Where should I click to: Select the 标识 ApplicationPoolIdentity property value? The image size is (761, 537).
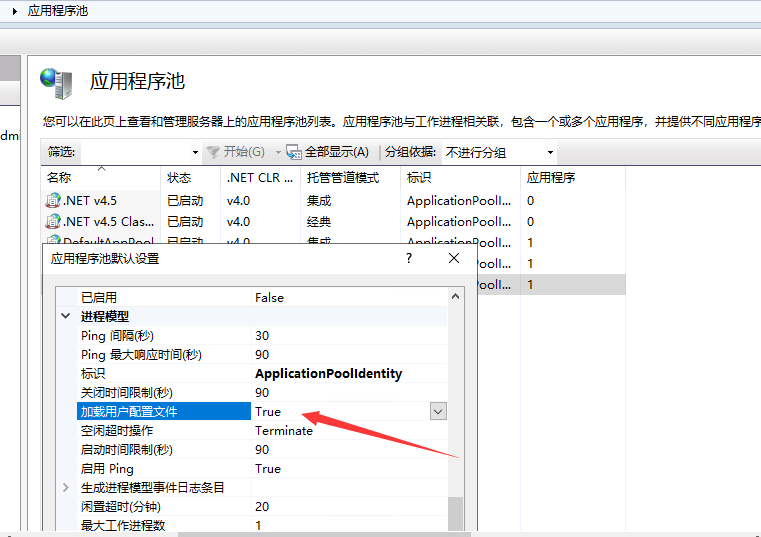click(x=328, y=373)
